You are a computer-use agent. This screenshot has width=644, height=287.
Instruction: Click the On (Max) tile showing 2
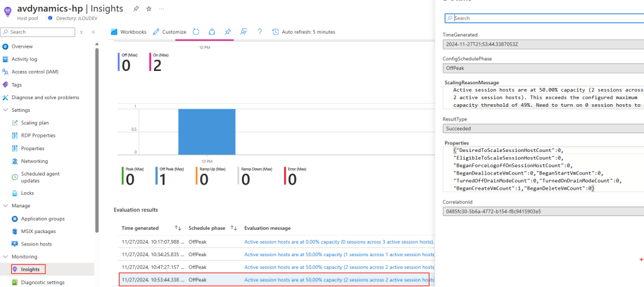point(159,63)
